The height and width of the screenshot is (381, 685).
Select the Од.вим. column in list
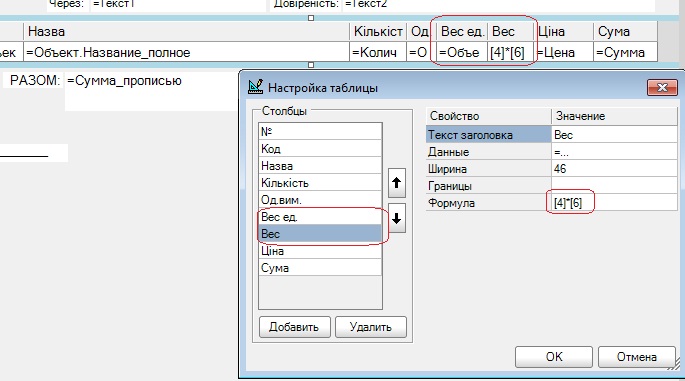(320, 200)
